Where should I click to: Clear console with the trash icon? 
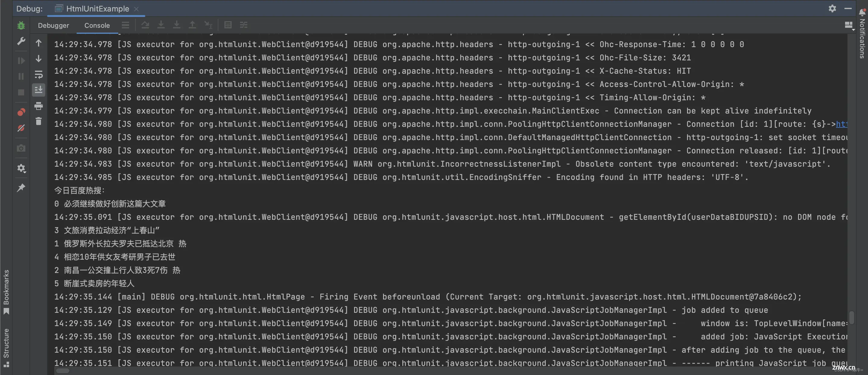coord(38,121)
